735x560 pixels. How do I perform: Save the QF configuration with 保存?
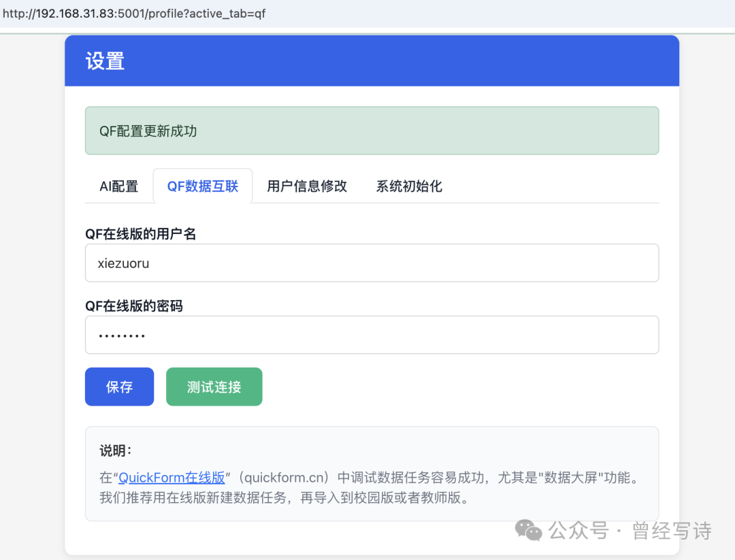click(120, 386)
